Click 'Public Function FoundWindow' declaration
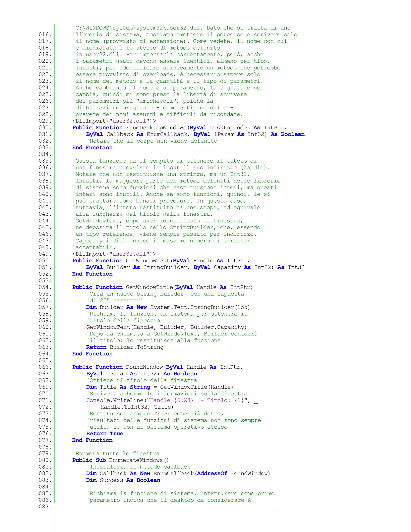The width and height of the screenshot is (411, 532). click(161, 367)
